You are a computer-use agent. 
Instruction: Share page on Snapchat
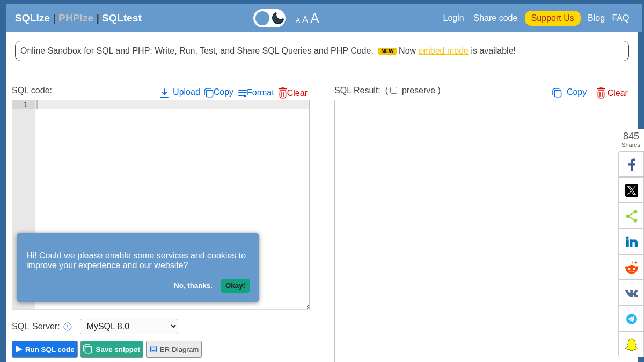point(631,345)
